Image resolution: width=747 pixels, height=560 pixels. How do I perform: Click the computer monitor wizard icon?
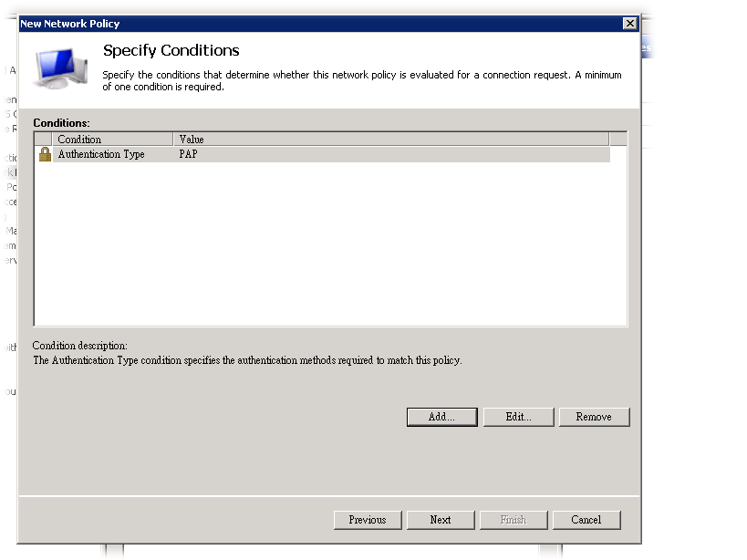tap(62, 69)
